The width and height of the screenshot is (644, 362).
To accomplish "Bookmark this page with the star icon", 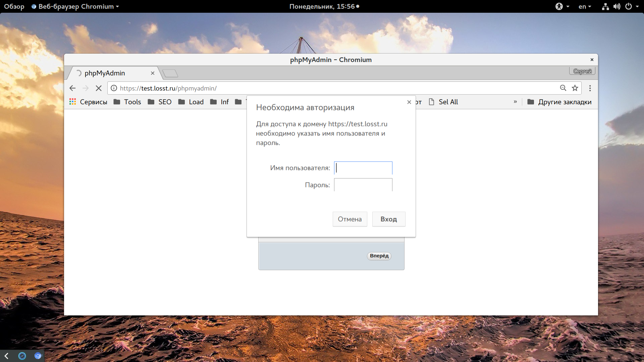I will pyautogui.click(x=575, y=88).
